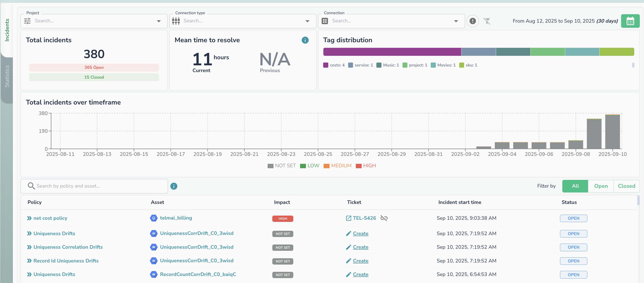
Task: Click double-chevron icon beside net cost policy
Action: coord(29,218)
